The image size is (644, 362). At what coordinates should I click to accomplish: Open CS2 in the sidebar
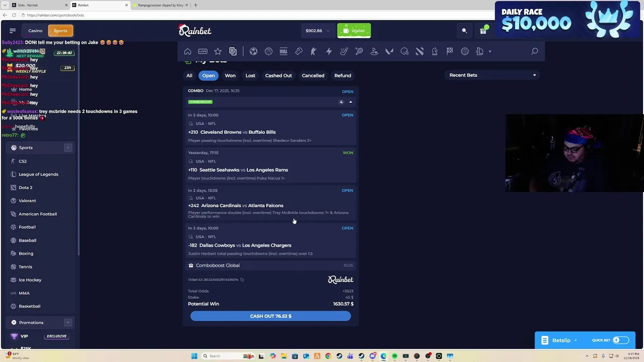[x=23, y=161]
